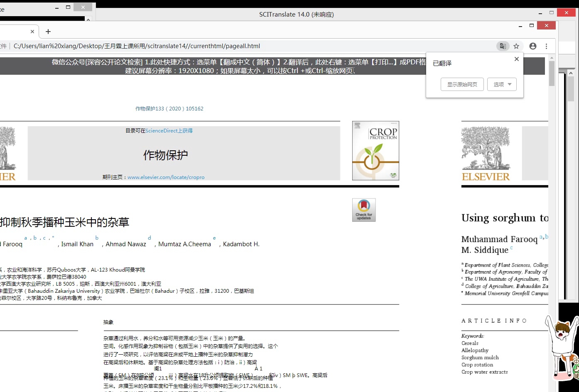Click author name Ismail Khan
This screenshot has height=392, width=579.
tap(77, 244)
